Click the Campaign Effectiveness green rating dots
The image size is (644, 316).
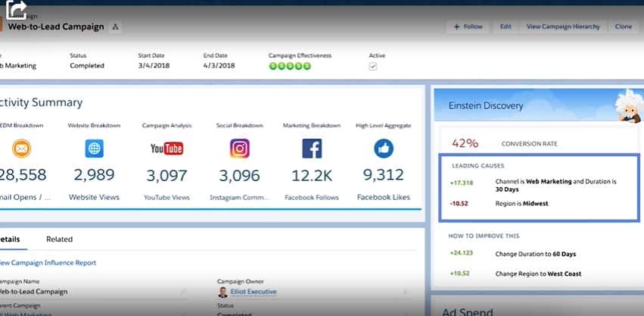pos(290,66)
